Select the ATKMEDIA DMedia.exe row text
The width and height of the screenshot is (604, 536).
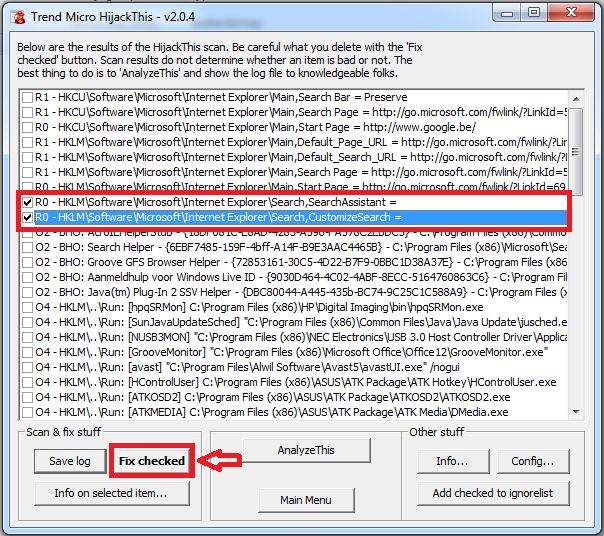(272, 412)
